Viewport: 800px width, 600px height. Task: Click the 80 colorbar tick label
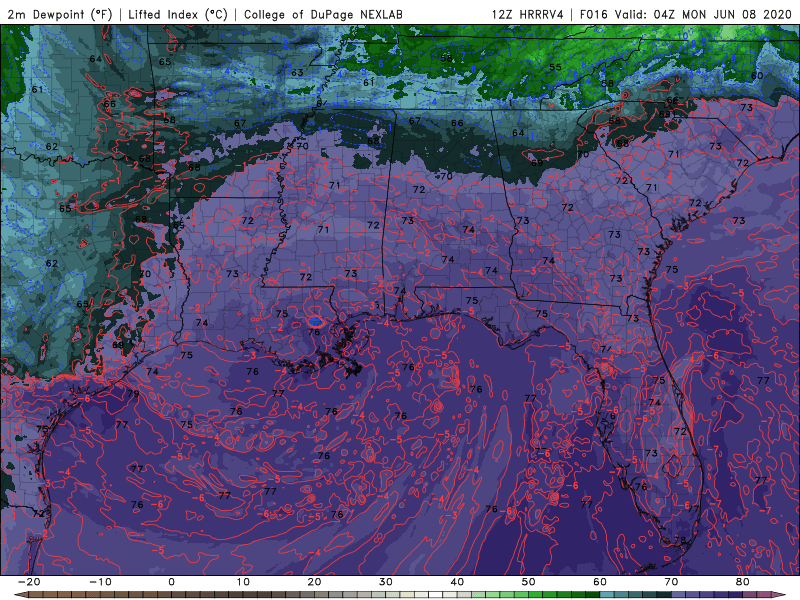coord(743,582)
